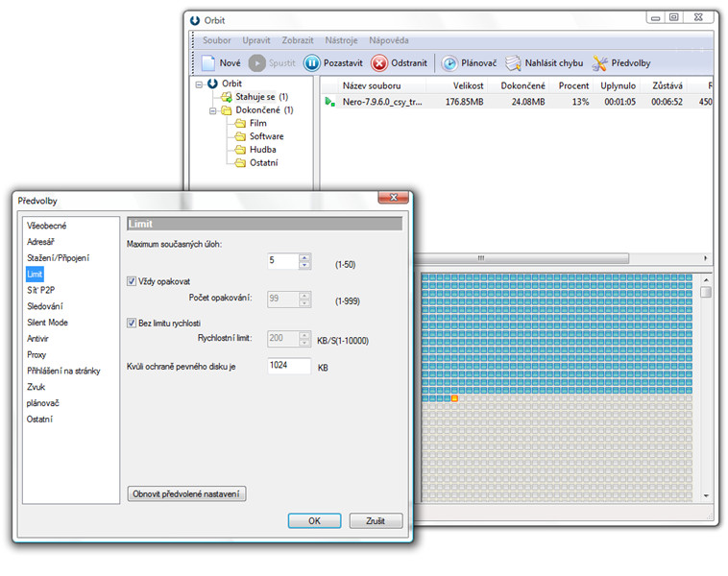Sort by the Velikost column header
Screen dimensions: 728x576
(x=468, y=85)
